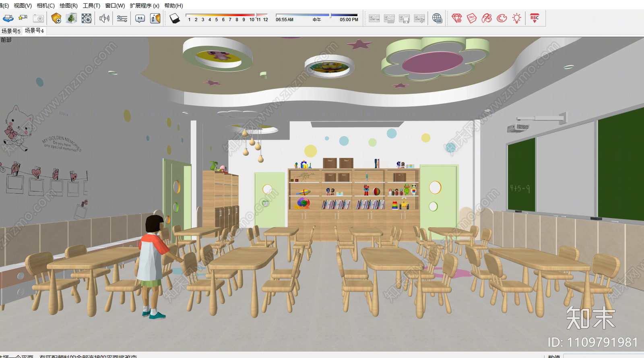644x358 pixels.
Task: Toggle the shadows display icon
Action: 175,19
